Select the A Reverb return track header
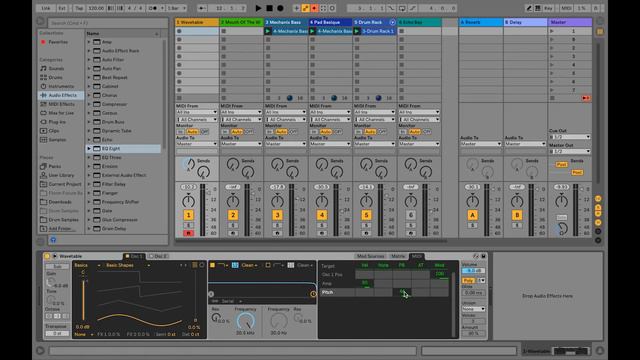This screenshot has height=360, width=640. point(481,22)
